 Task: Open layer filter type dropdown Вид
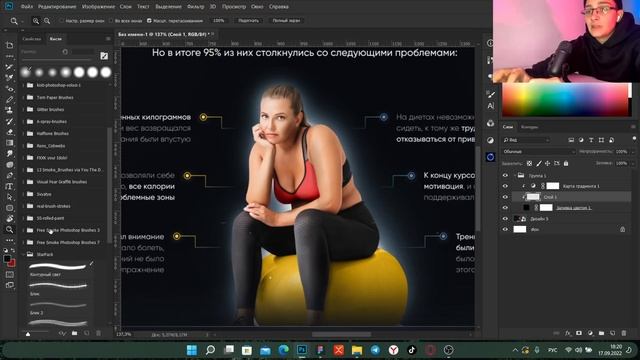pos(526,140)
